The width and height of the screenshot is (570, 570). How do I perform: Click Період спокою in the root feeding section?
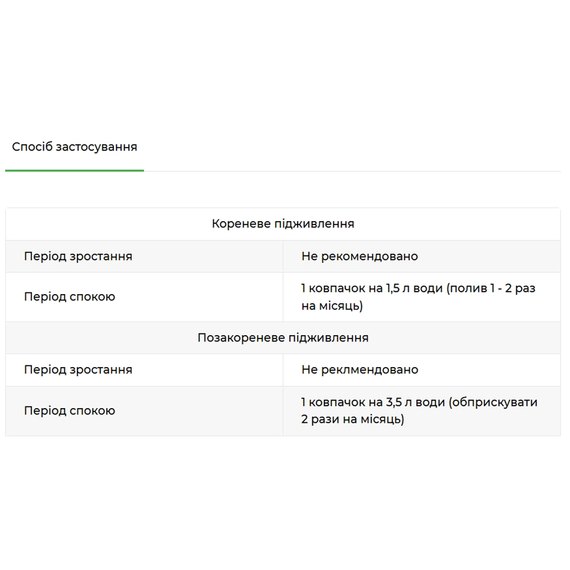click(x=69, y=297)
